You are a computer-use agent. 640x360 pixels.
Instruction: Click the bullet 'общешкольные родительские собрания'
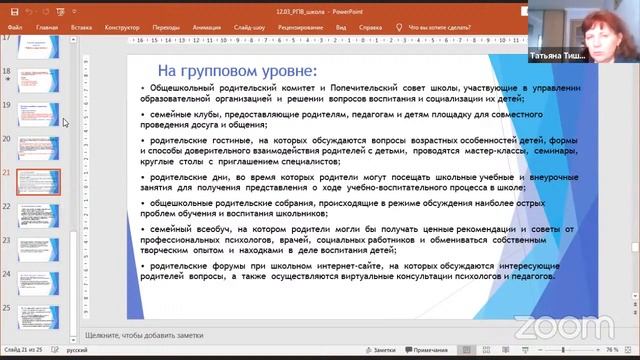[x=343, y=208]
